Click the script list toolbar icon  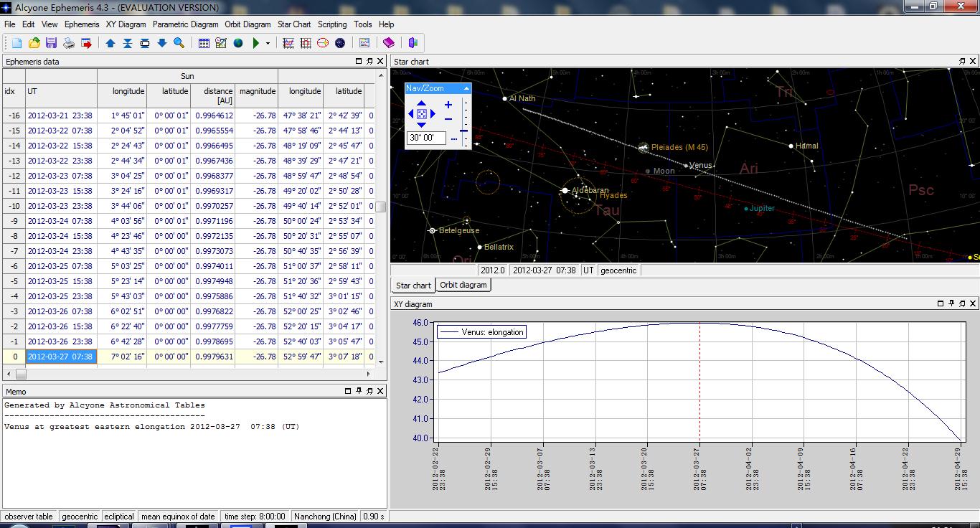click(364, 43)
